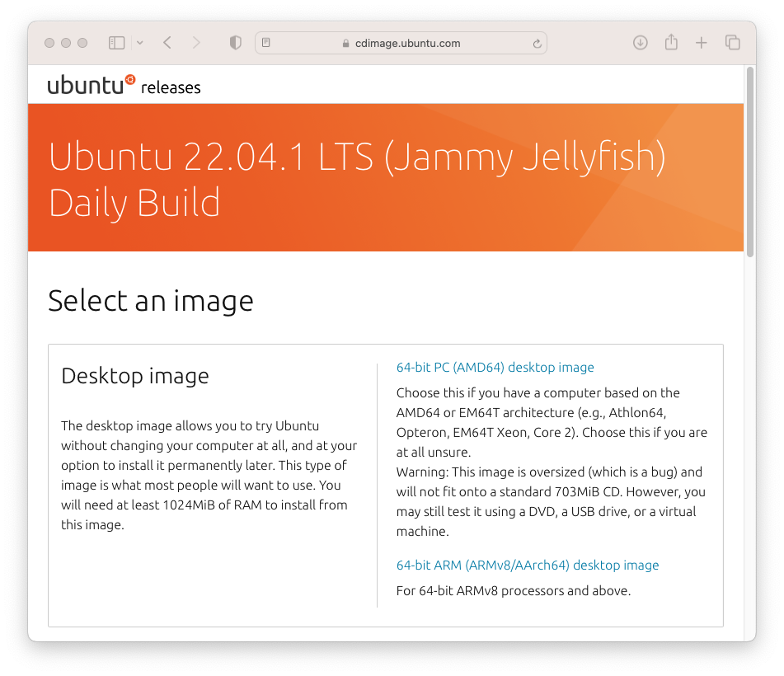This screenshot has height=676, width=784.
Task: Toggle the Safari sidebar
Action: tap(116, 43)
